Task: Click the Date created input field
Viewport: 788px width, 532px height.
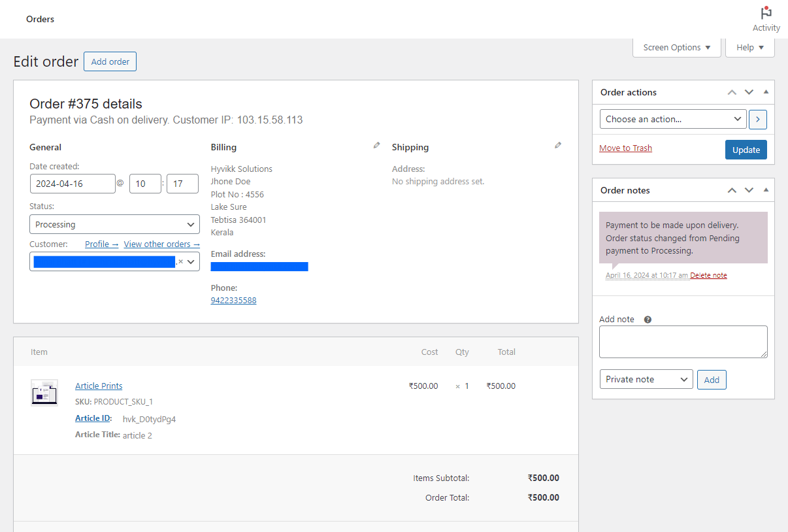Action: [73, 184]
